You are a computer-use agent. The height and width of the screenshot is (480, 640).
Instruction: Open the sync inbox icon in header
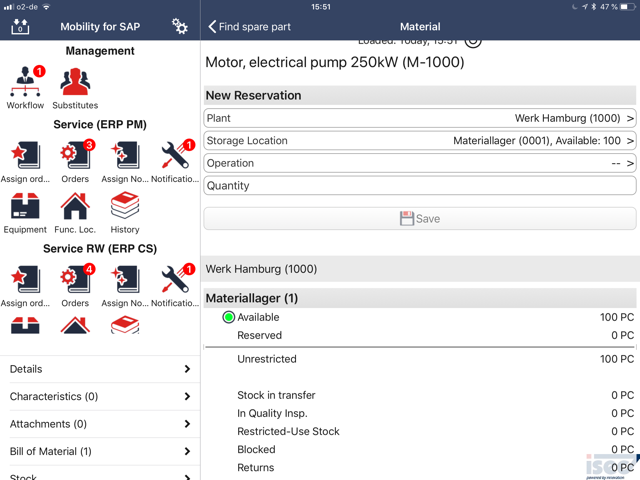point(20,27)
